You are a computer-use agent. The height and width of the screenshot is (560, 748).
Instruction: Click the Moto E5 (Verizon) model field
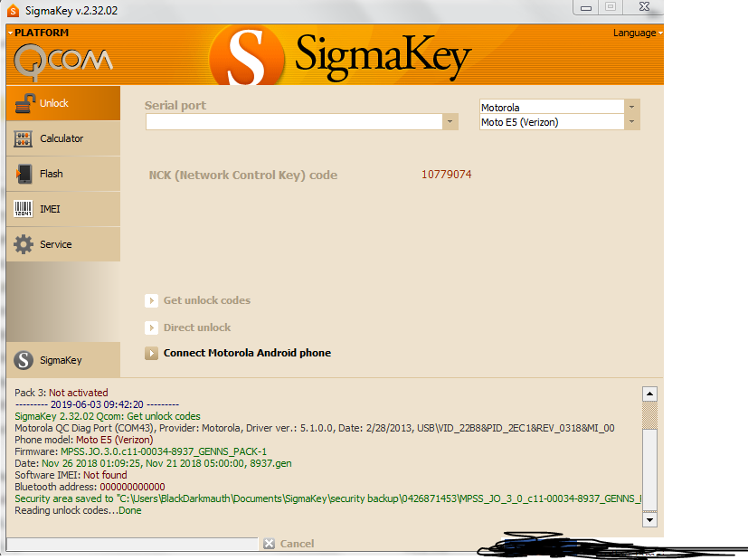552,122
